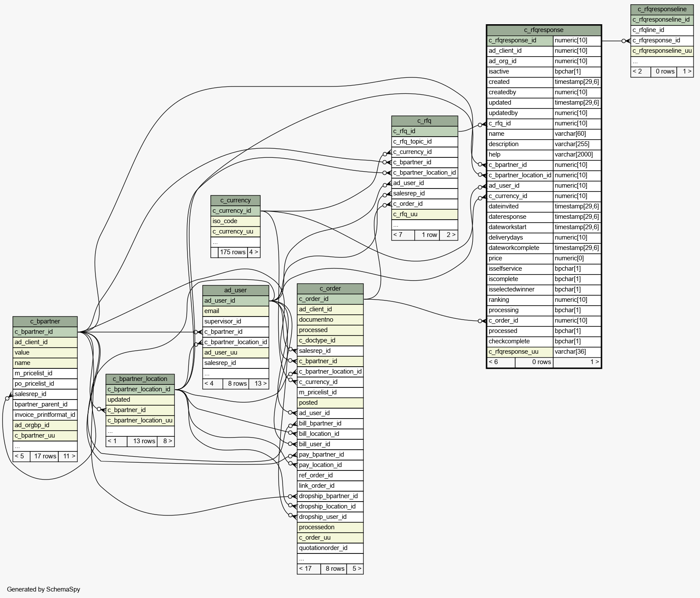Open the c_currency table header
Viewport: 700px width, 598px height.
(235, 200)
